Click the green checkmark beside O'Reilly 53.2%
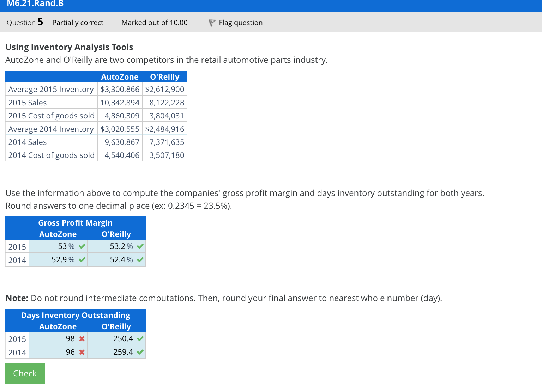Viewport: 542px width, 392px height. click(140, 246)
